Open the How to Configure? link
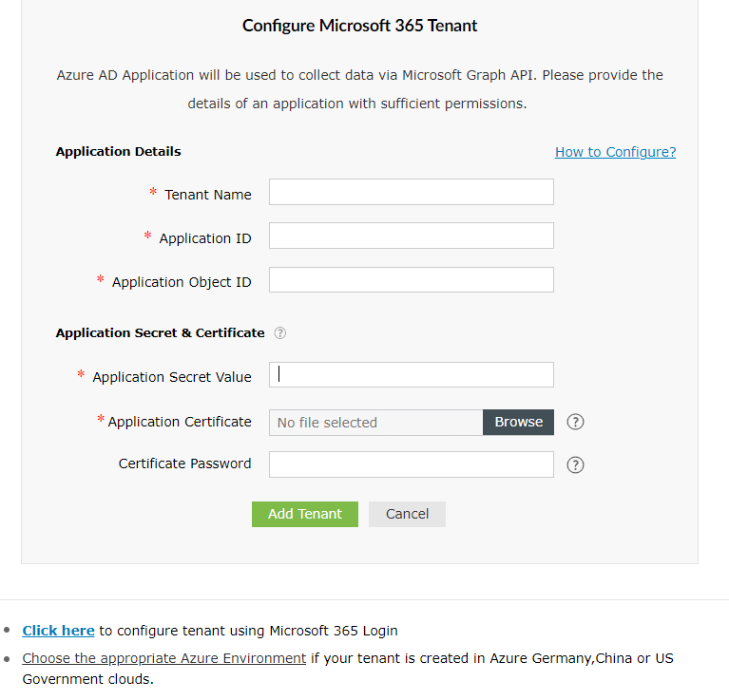This screenshot has width=729, height=700. point(615,152)
